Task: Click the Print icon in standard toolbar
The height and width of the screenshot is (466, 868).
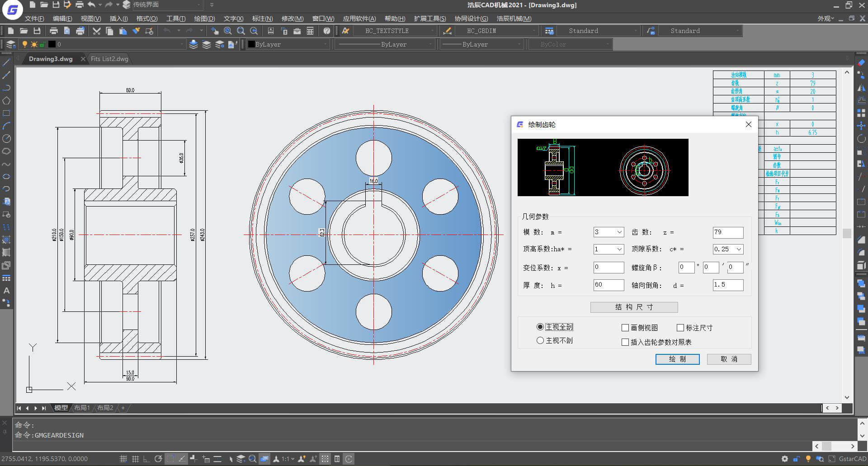Action: (x=54, y=31)
